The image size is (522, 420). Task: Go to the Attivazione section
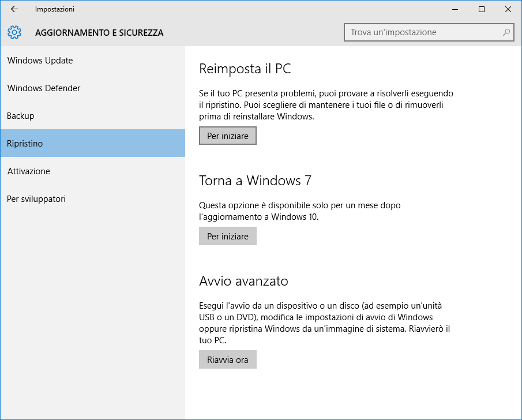pyautogui.click(x=92, y=171)
